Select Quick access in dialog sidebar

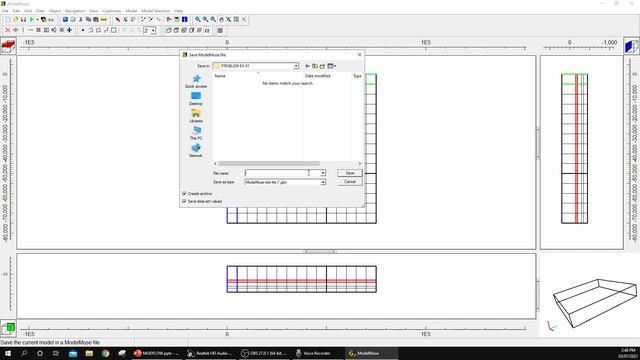pos(196,81)
